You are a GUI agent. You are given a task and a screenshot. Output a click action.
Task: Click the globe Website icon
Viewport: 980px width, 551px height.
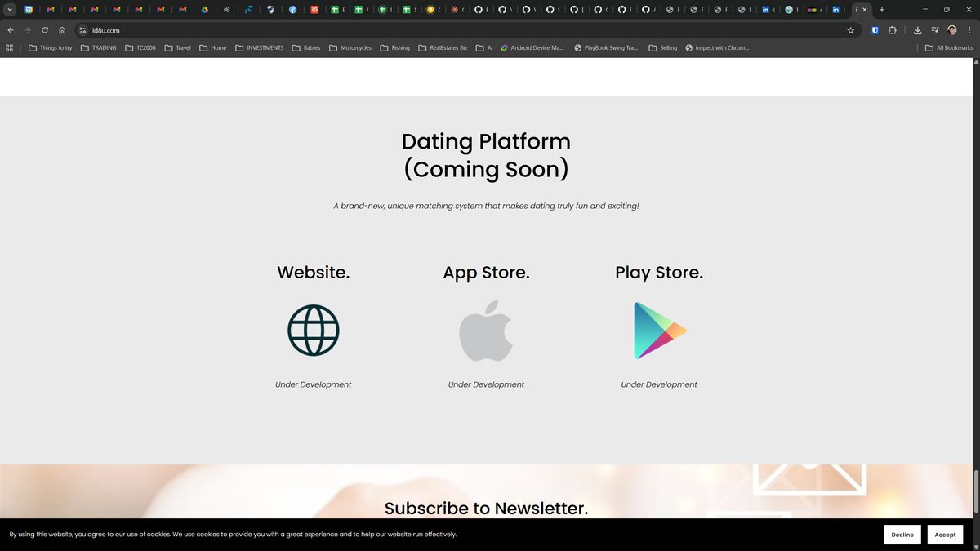pos(314,330)
